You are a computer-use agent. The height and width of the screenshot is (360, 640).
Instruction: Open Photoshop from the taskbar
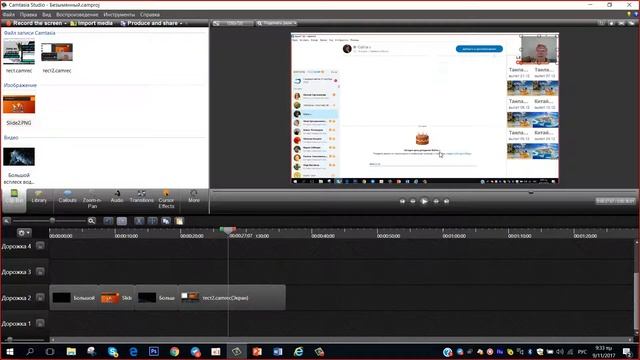[154, 351]
